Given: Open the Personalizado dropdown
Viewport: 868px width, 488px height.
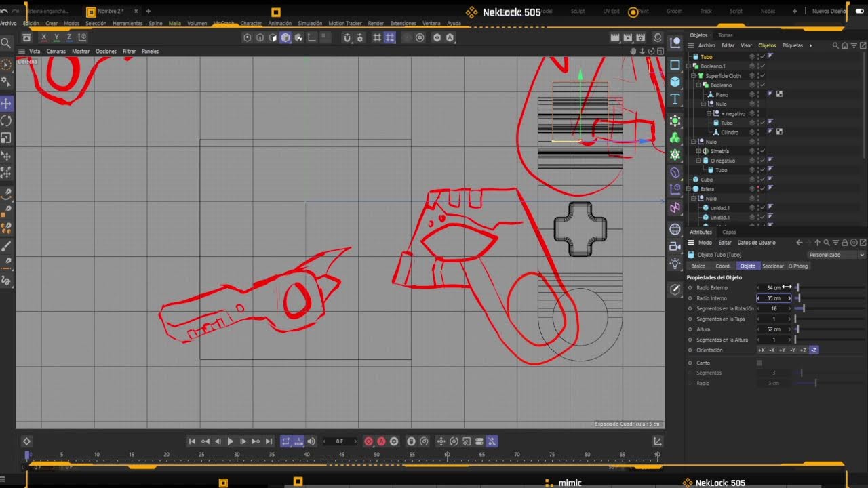Looking at the screenshot, I should (837, 255).
